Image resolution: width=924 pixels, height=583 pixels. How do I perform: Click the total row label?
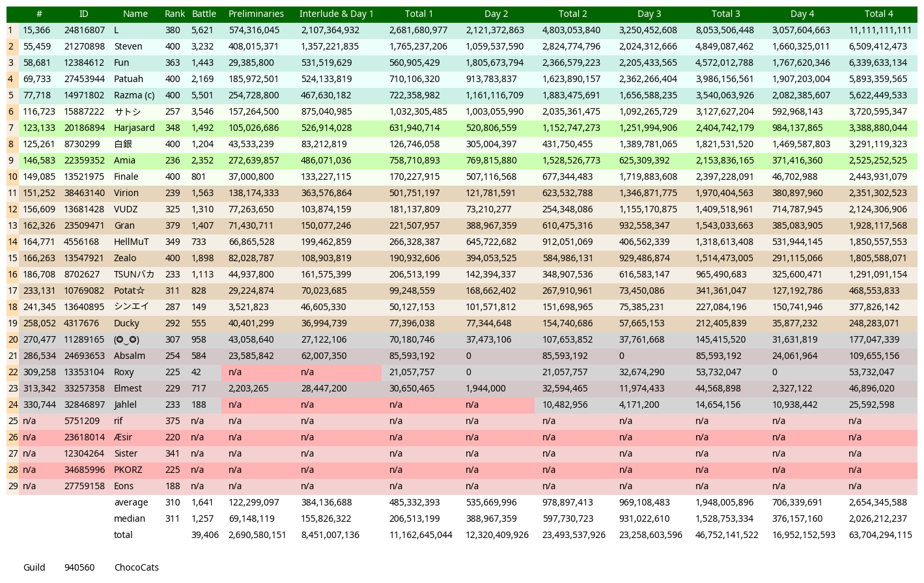coord(123,535)
